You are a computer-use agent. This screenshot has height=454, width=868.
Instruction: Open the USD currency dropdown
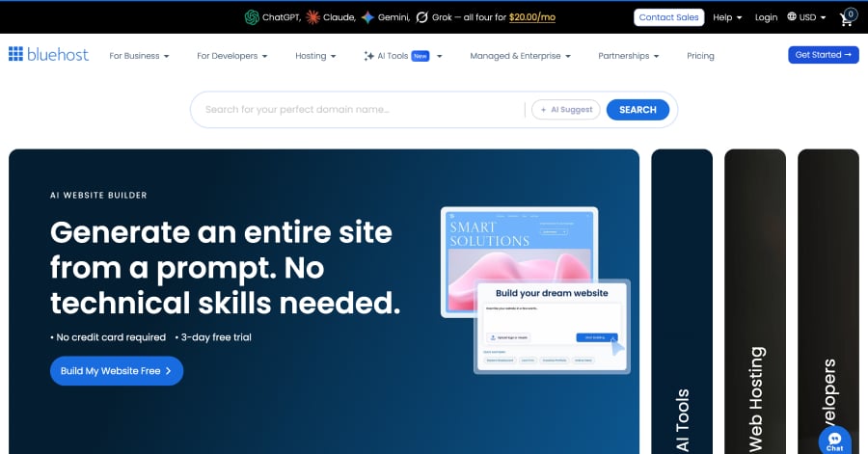click(806, 17)
